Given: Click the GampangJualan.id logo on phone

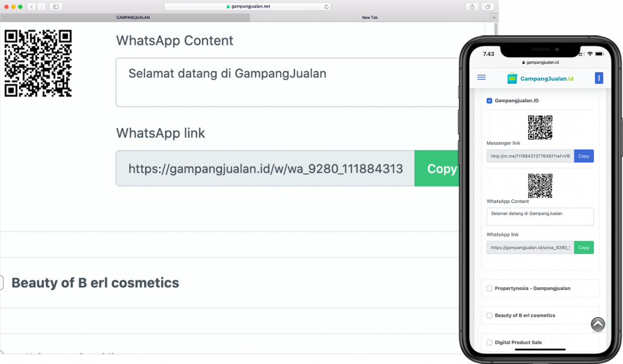Looking at the screenshot, I should (540, 78).
